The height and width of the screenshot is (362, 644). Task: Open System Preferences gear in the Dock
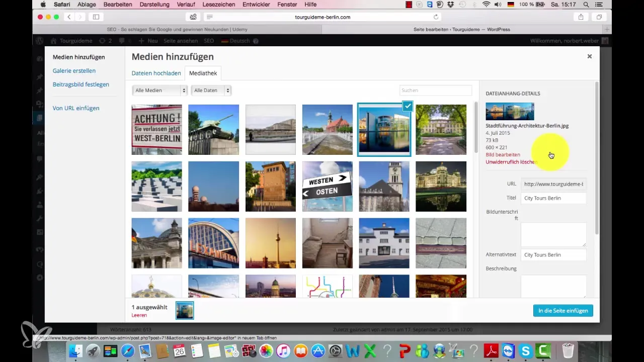pyautogui.click(x=335, y=351)
